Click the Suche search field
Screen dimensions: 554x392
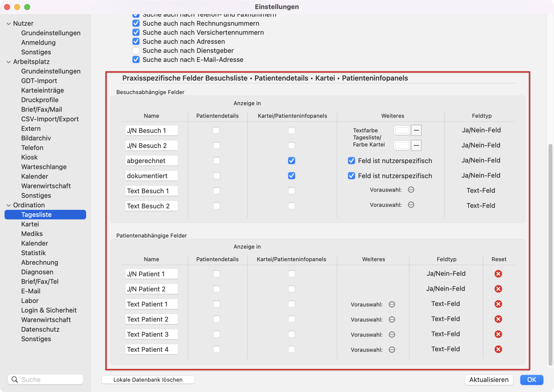click(x=45, y=380)
